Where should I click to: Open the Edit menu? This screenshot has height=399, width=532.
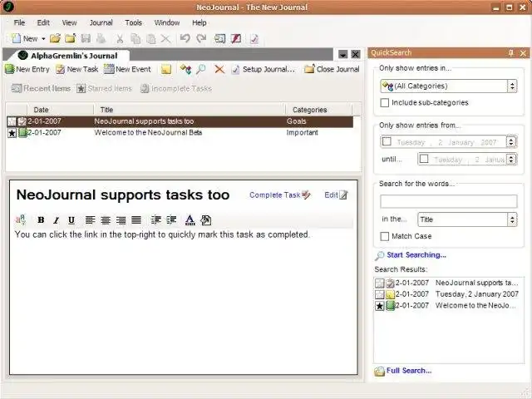tap(43, 22)
